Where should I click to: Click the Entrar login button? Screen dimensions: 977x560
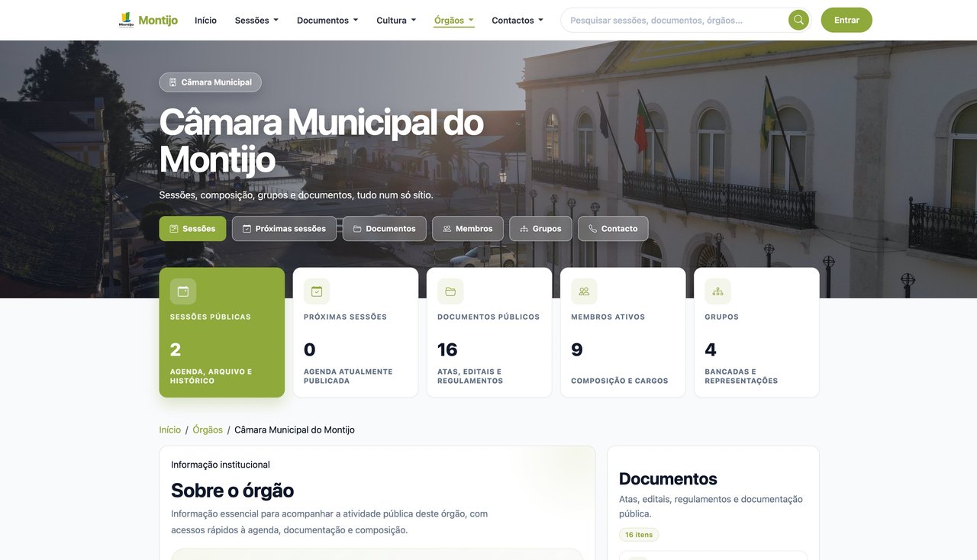pyautogui.click(x=846, y=20)
